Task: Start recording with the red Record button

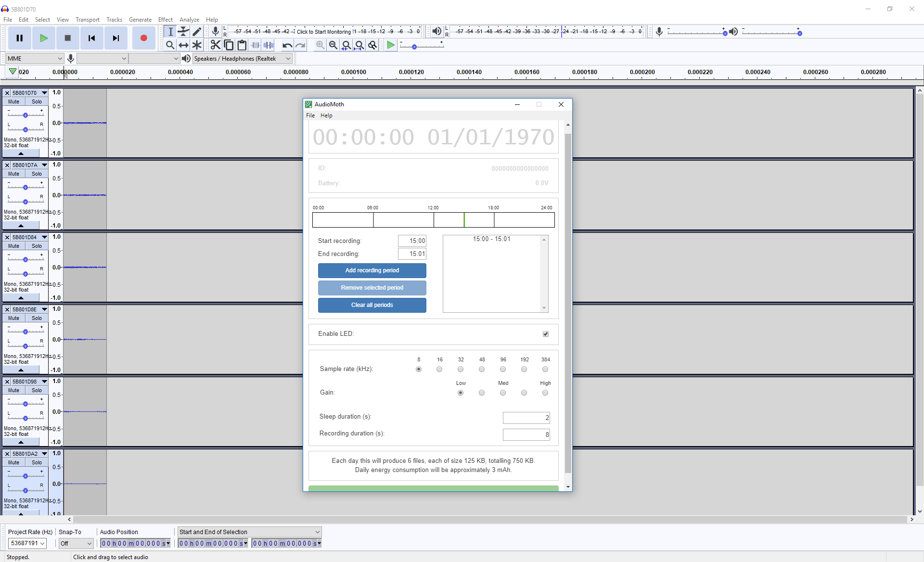Action: [x=143, y=38]
